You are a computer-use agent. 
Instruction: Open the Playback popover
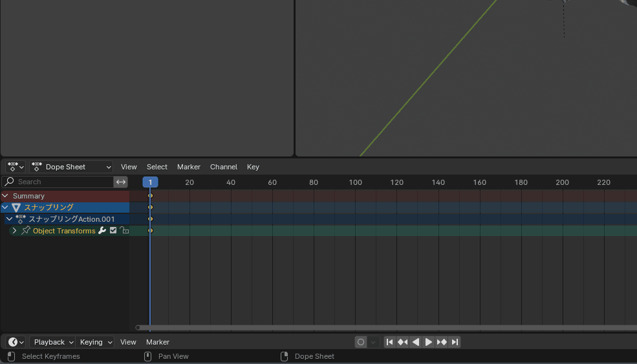click(52, 342)
